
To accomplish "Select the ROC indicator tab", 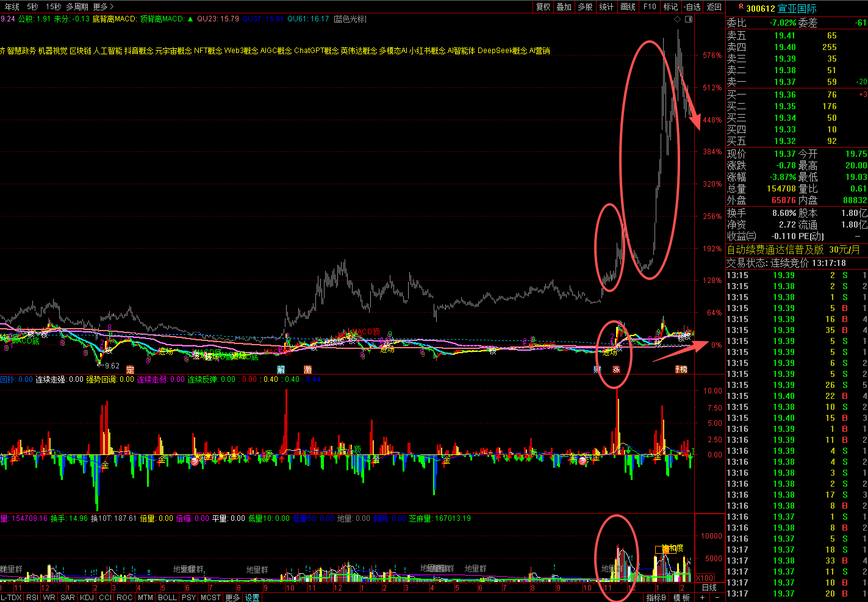I will (124, 598).
